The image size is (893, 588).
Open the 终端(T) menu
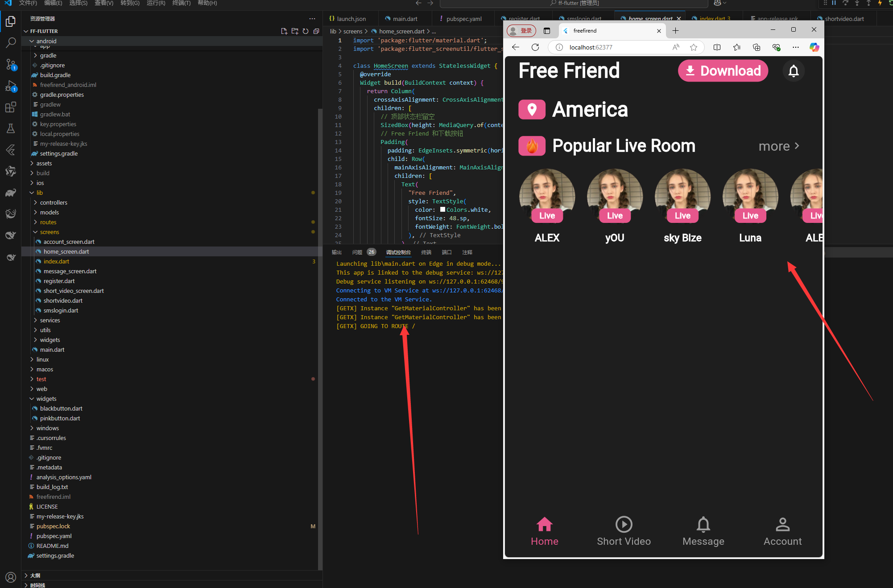click(x=181, y=3)
